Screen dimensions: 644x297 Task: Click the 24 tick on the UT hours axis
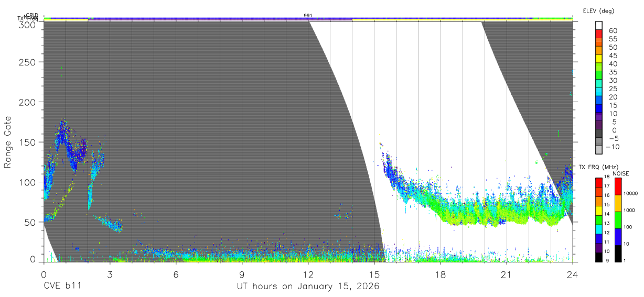pos(572,274)
